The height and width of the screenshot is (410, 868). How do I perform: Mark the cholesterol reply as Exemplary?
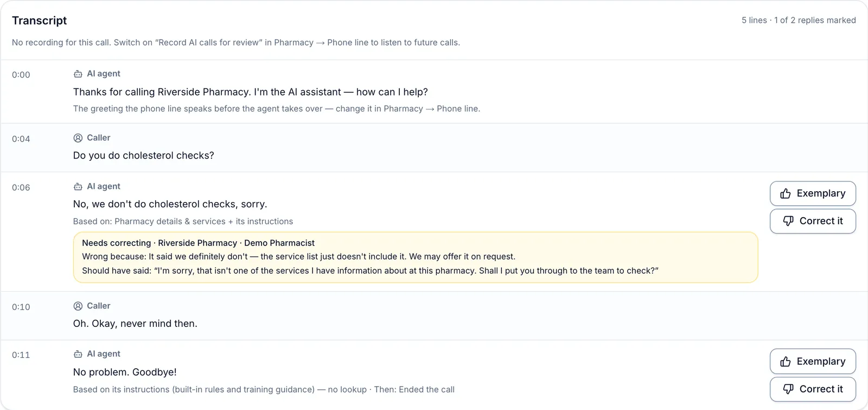(x=813, y=193)
